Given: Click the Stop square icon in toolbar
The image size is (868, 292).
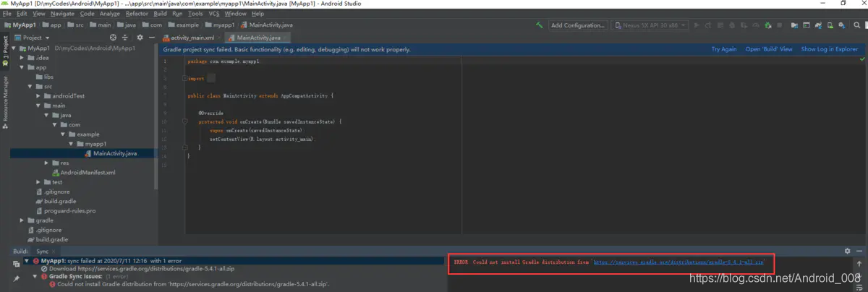Looking at the screenshot, I should click(779, 25).
